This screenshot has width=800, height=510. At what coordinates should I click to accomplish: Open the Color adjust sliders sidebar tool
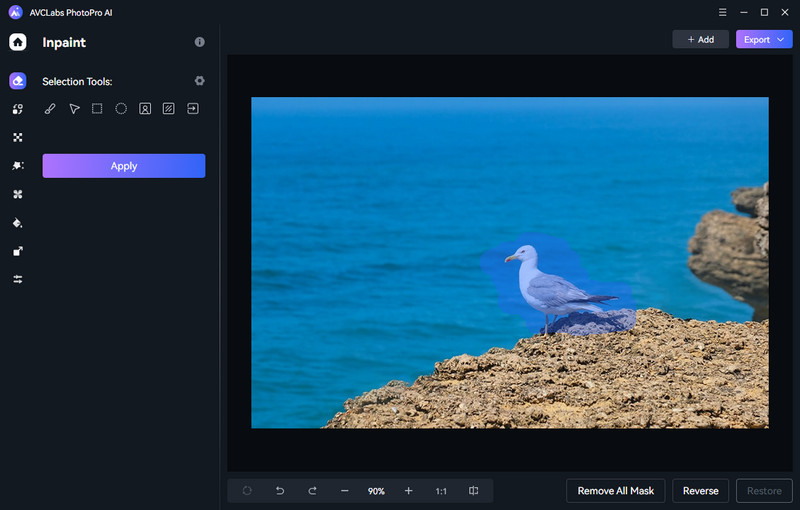tap(18, 279)
